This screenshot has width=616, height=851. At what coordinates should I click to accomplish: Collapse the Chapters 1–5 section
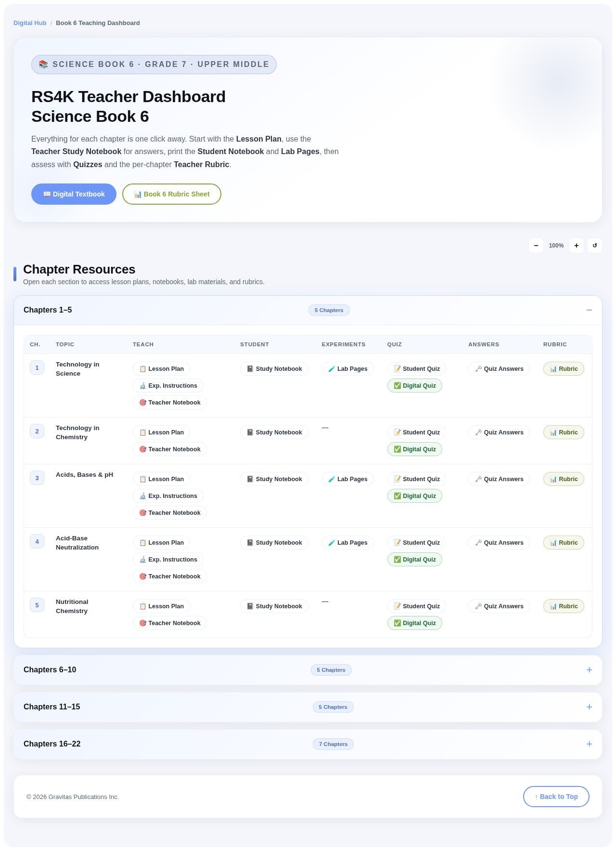pyautogui.click(x=308, y=310)
